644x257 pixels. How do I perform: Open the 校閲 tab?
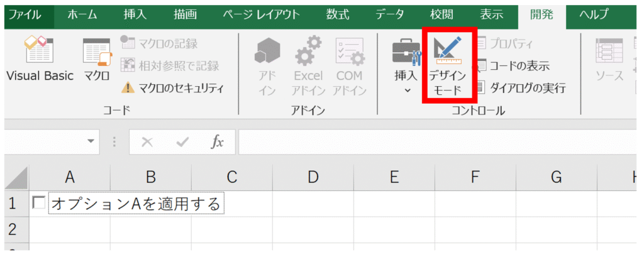point(441,15)
